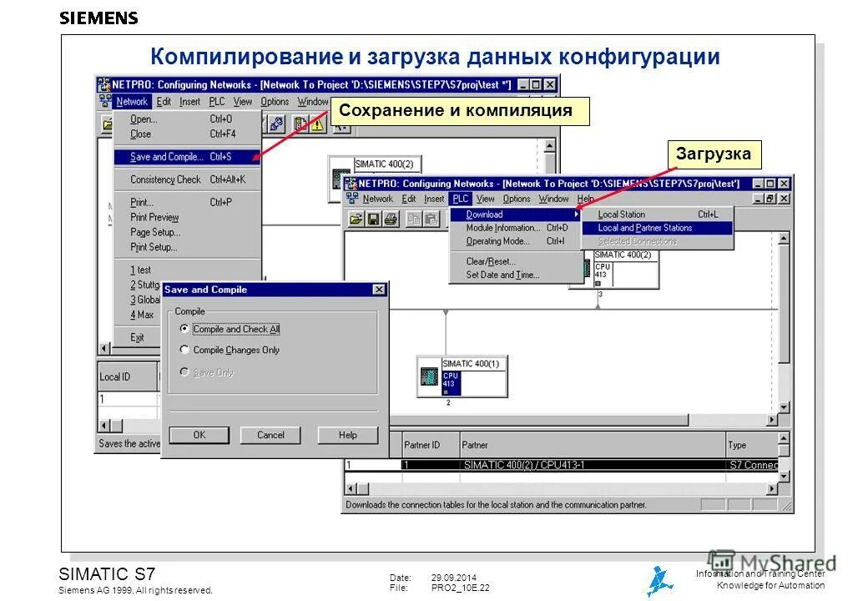Click Type column header in connection table

click(x=752, y=445)
